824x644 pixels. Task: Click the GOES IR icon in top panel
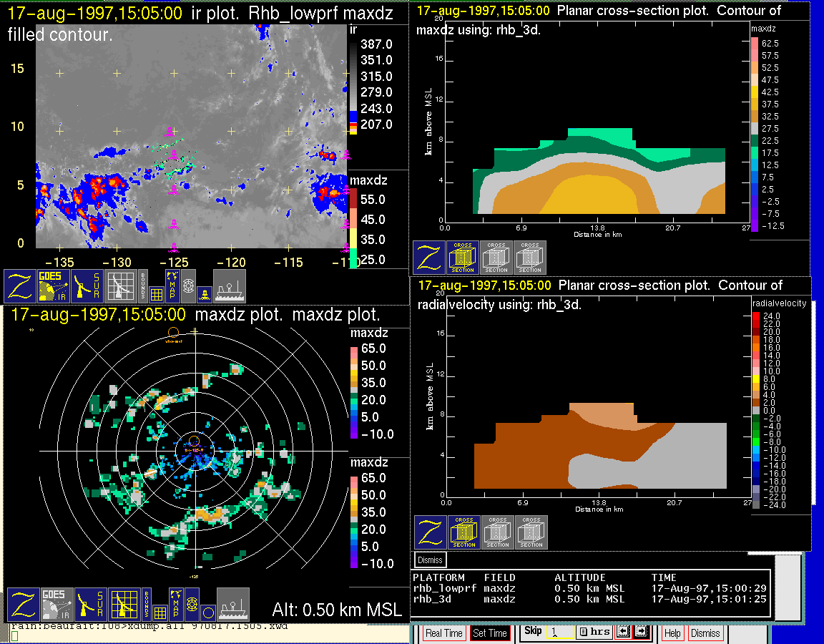[x=54, y=286]
